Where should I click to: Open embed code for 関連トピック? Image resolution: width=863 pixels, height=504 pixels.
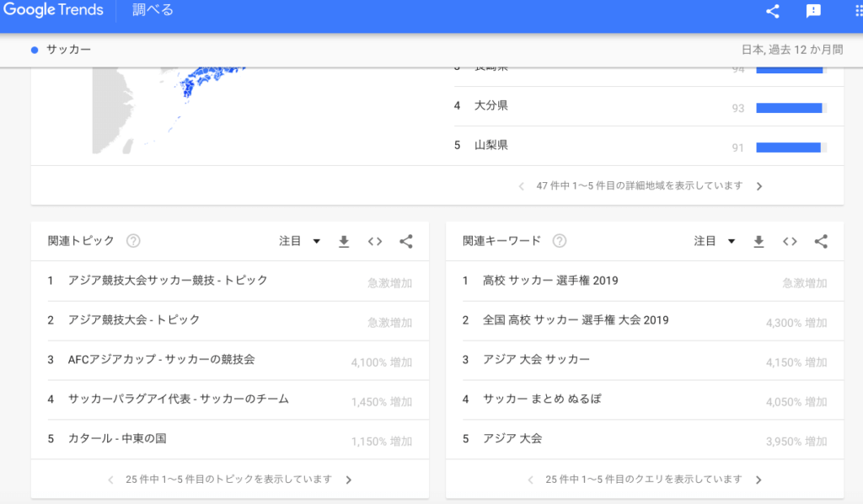pyautogui.click(x=375, y=242)
